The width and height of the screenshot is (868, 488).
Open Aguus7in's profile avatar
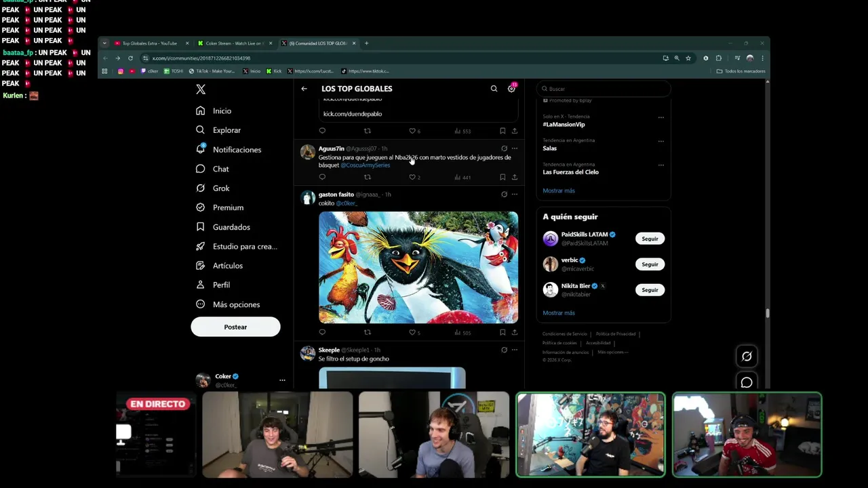coord(308,152)
